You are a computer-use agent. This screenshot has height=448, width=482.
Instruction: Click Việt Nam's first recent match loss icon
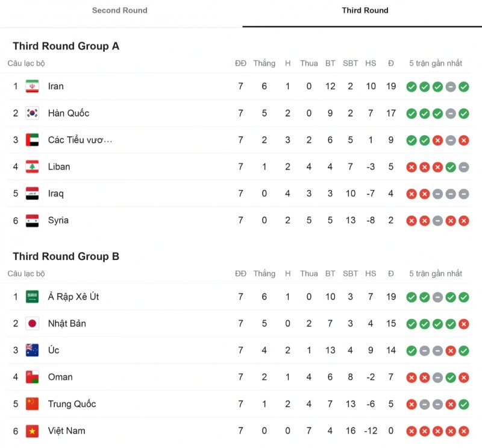click(412, 431)
